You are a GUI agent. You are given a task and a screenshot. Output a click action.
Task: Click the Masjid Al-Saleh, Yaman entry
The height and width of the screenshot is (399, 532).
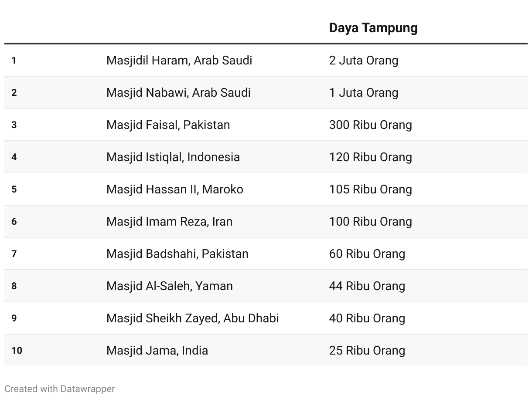pyautogui.click(x=170, y=286)
